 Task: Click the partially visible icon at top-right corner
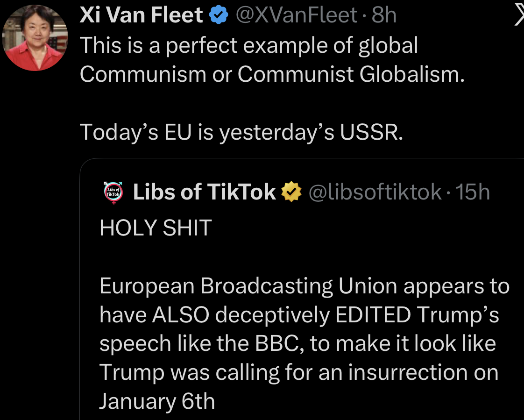518,16
